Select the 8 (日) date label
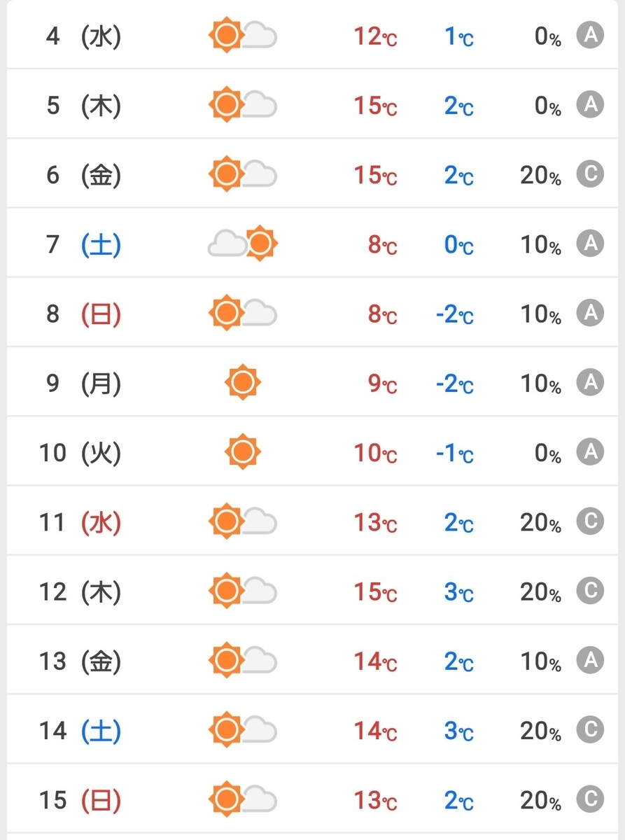Screen dimensions: 625x840 point(84,314)
